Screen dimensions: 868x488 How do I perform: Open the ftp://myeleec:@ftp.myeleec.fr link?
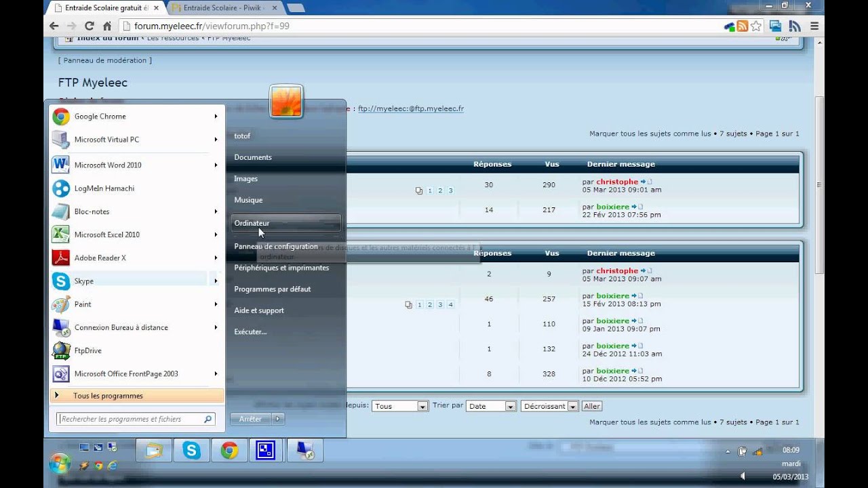tap(411, 108)
